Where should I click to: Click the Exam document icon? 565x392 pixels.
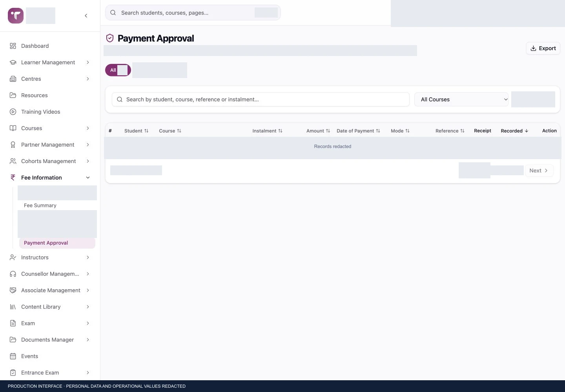click(x=13, y=323)
